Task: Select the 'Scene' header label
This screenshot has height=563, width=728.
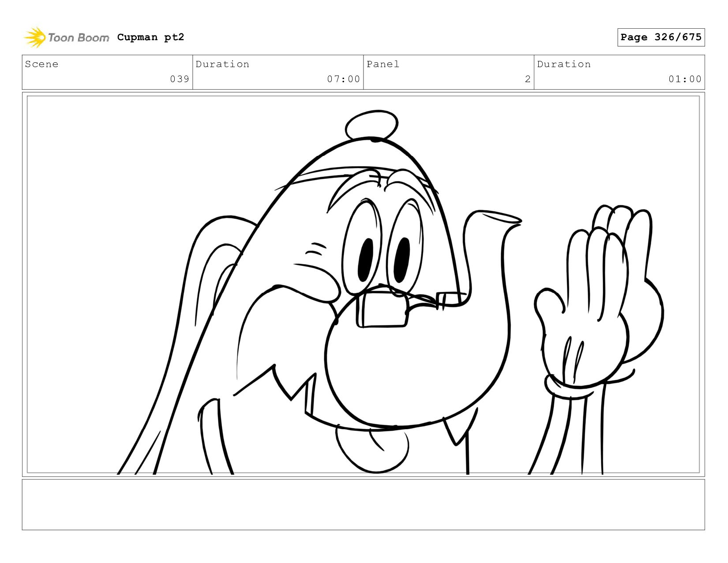Action: coord(41,64)
